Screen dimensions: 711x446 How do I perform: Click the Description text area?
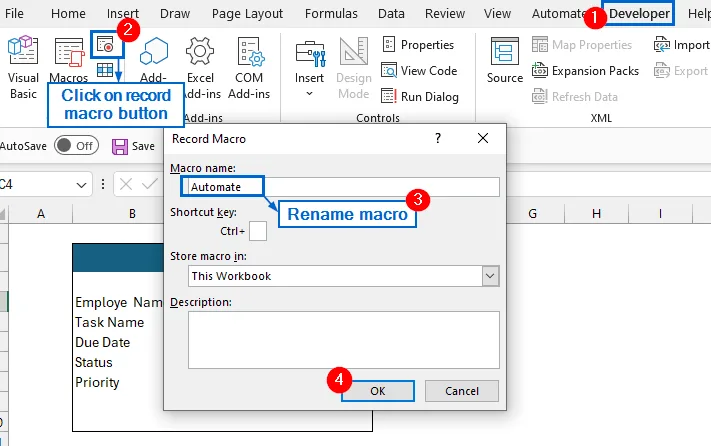344,340
